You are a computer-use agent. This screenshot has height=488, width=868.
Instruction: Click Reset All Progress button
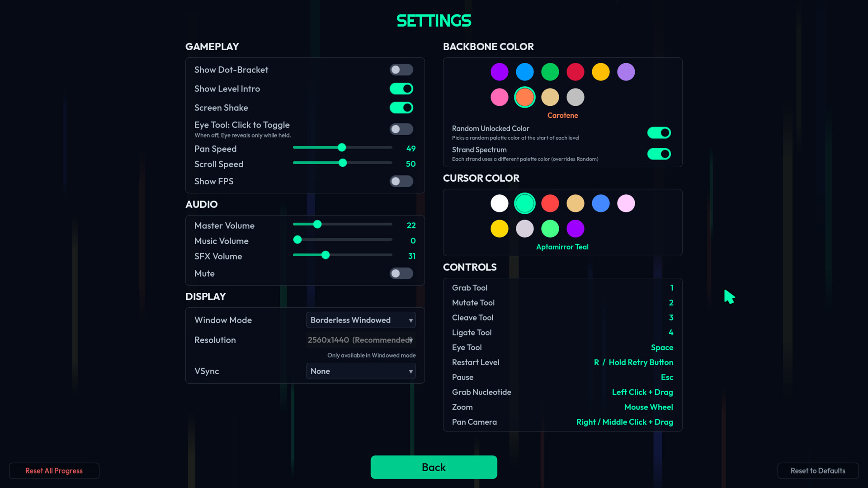point(54,471)
